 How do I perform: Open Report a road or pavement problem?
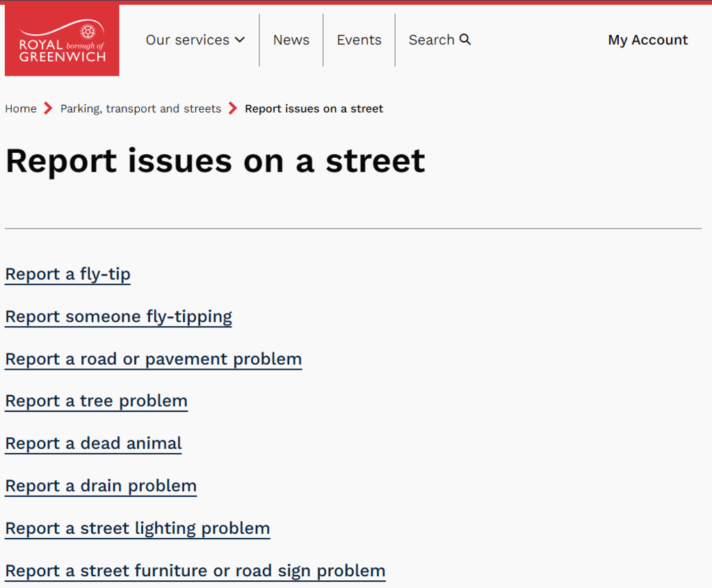click(153, 359)
